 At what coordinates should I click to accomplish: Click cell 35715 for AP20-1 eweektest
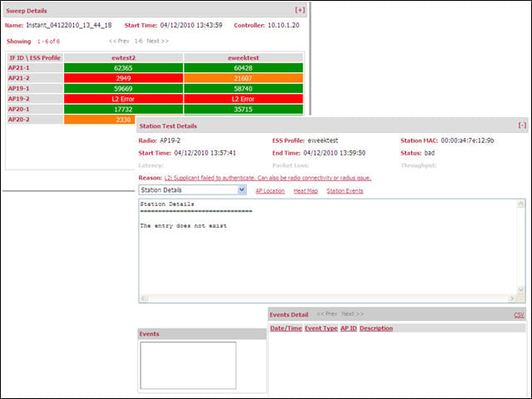pyautogui.click(x=244, y=109)
